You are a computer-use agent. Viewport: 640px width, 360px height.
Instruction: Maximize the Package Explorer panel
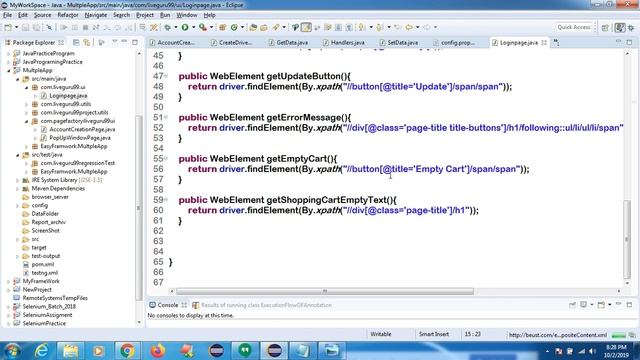coord(135,42)
